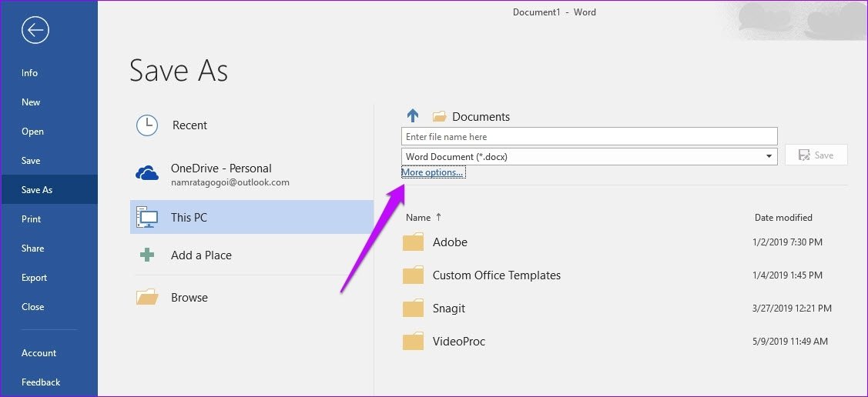Click the Add a Place plus icon
868x397 pixels.
(x=146, y=255)
